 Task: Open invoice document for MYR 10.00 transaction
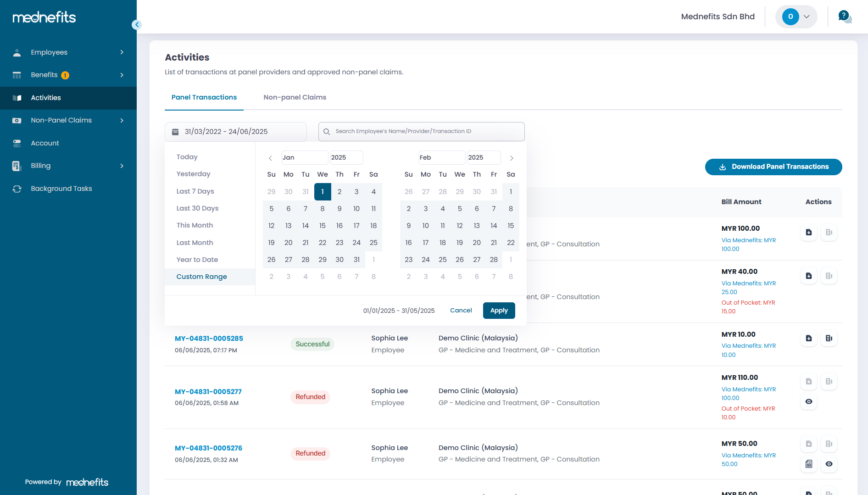tap(829, 338)
